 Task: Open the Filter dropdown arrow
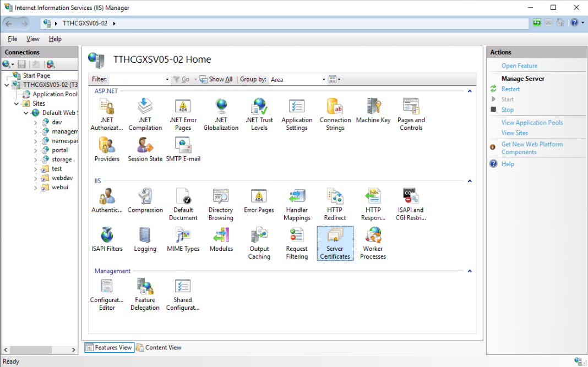167,79
